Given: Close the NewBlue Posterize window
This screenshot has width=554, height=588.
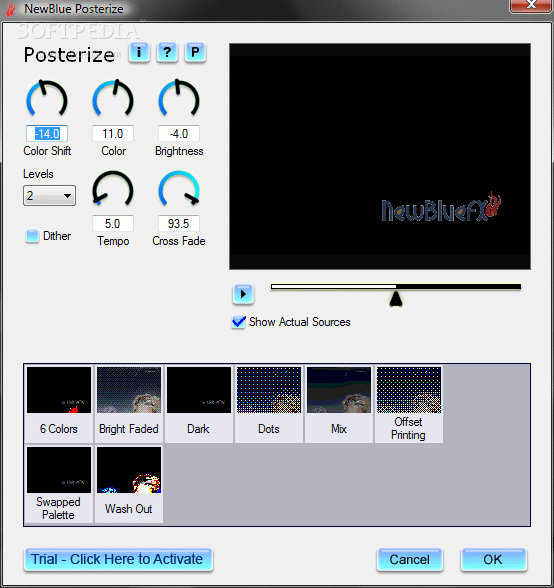Looking at the screenshot, I should (531, 5).
